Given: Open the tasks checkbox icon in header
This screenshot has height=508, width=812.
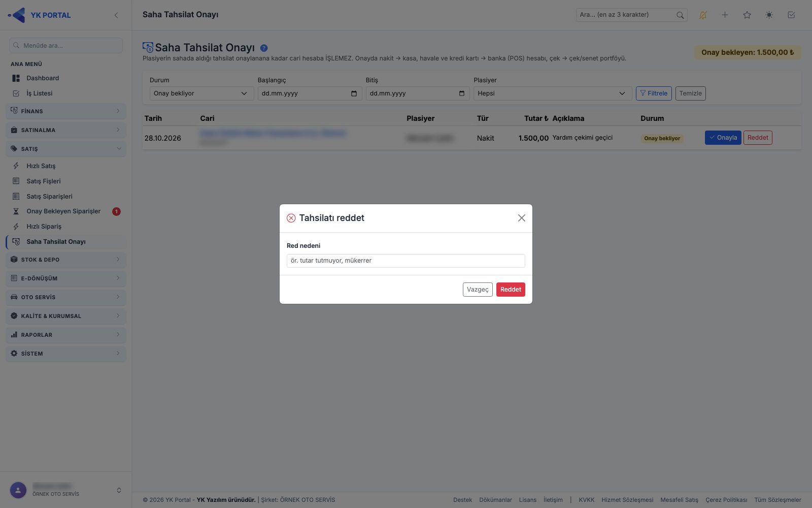Looking at the screenshot, I should pyautogui.click(x=791, y=15).
